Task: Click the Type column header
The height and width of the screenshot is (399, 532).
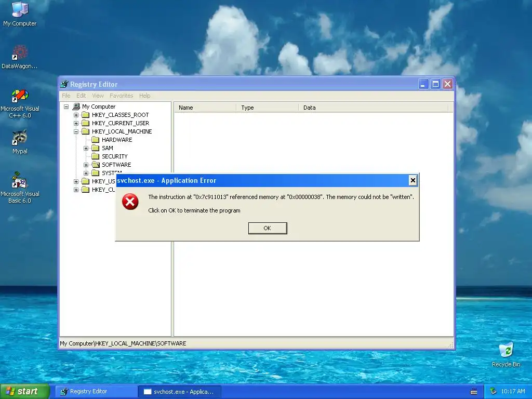Action: coord(267,108)
